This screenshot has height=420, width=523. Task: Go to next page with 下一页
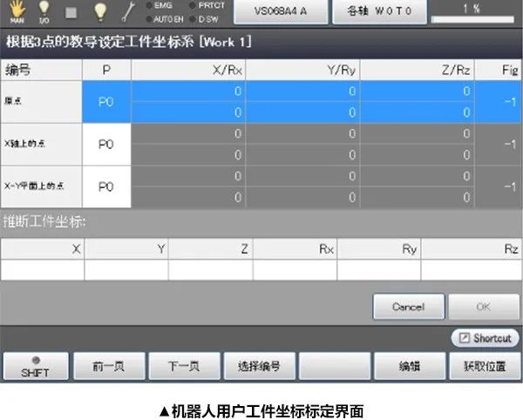point(184,366)
